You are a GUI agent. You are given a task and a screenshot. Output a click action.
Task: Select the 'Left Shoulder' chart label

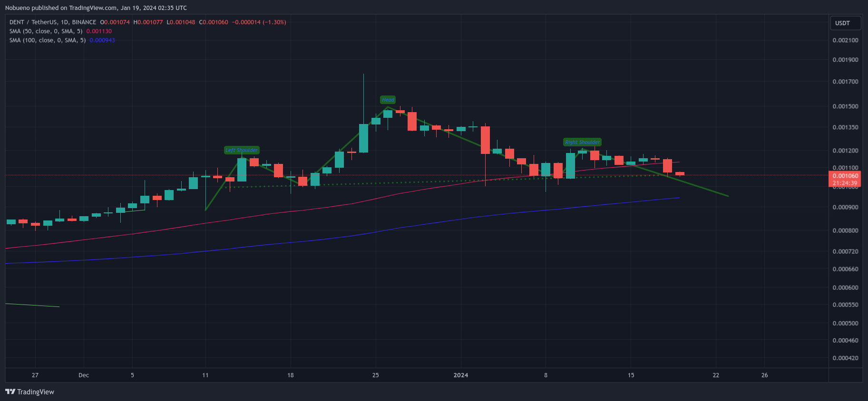pyautogui.click(x=242, y=150)
